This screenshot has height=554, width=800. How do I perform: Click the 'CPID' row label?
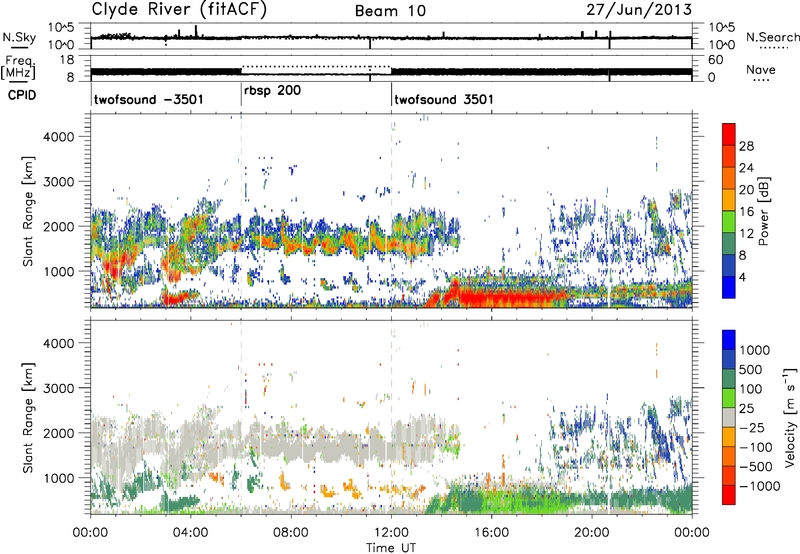point(22,95)
